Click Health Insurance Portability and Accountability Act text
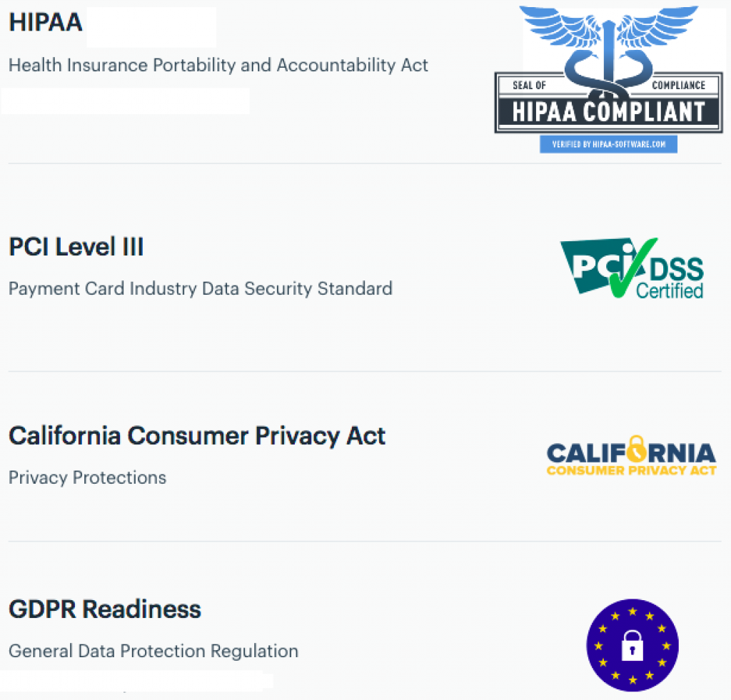The height and width of the screenshot is (700, 731). (x=218, y=65)
